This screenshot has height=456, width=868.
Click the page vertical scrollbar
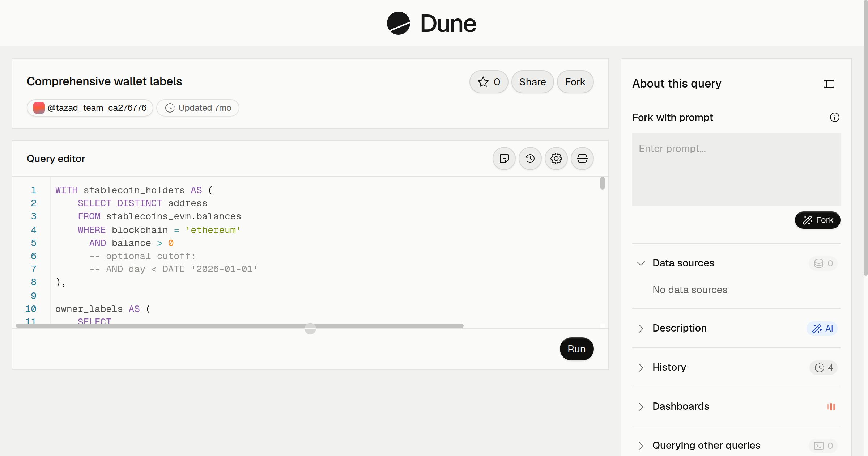(865, 138)
